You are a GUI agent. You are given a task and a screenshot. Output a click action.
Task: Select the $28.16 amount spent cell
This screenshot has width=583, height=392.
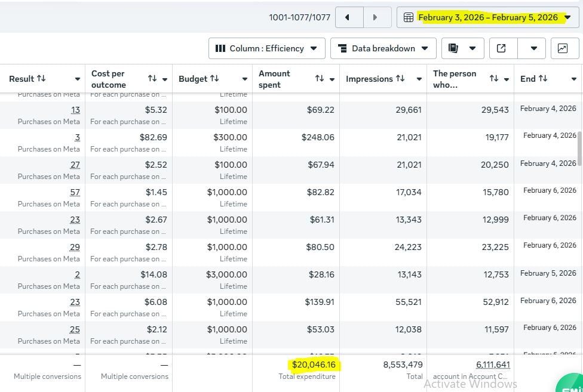coord(321,274)
